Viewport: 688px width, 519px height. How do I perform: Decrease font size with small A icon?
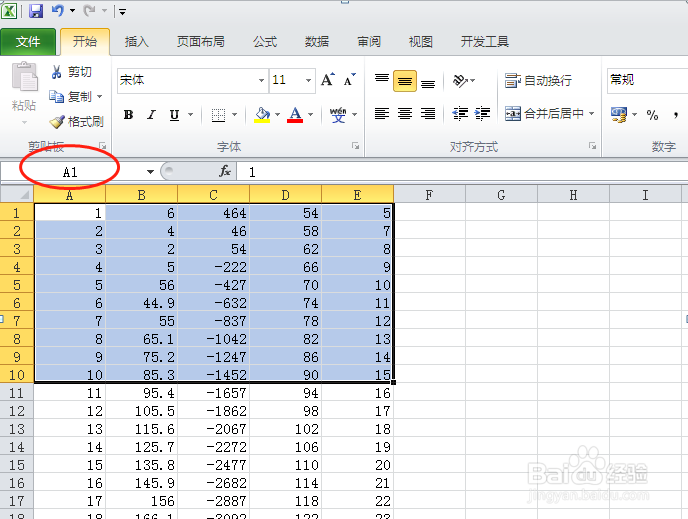click(x=350, y=80)
